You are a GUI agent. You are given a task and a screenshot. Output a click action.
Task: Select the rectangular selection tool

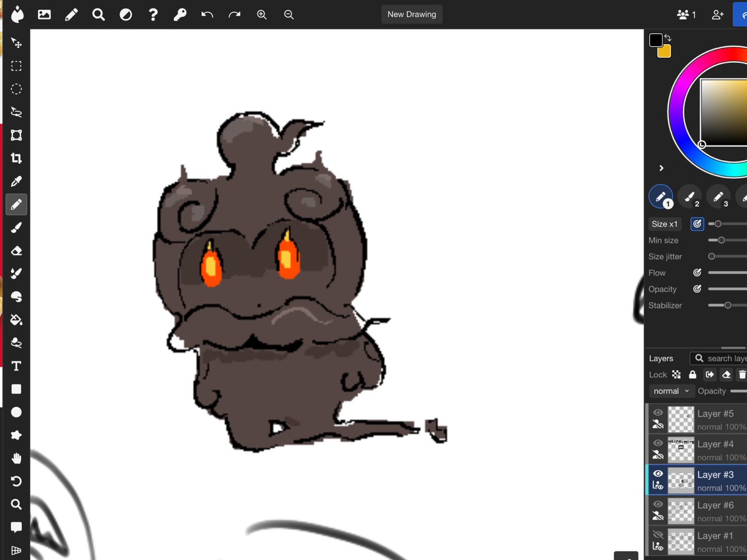(16, 65)
